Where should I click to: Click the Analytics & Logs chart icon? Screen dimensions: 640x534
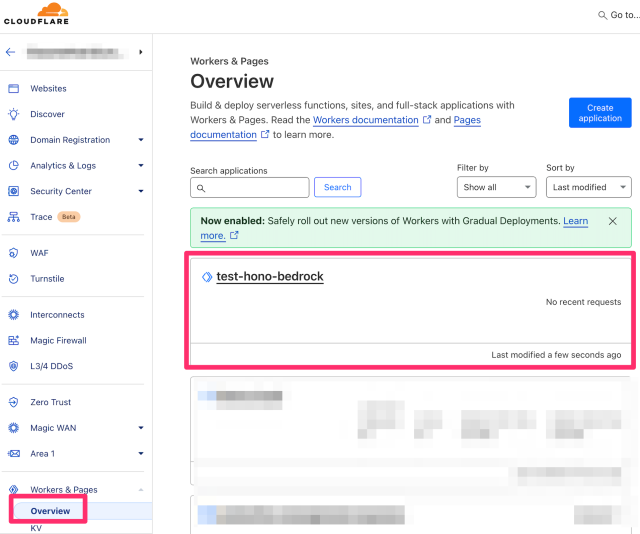pos(13,165)
